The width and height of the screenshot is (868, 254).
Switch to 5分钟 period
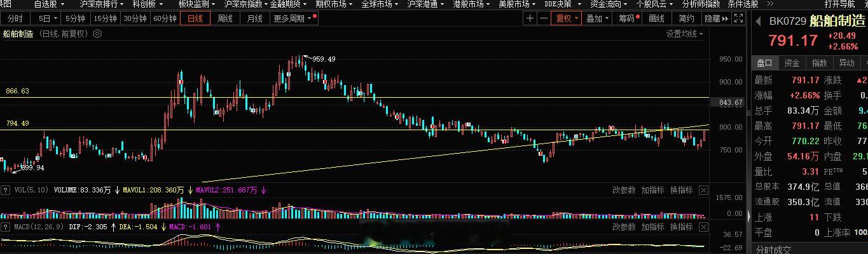tap(75, 18)
